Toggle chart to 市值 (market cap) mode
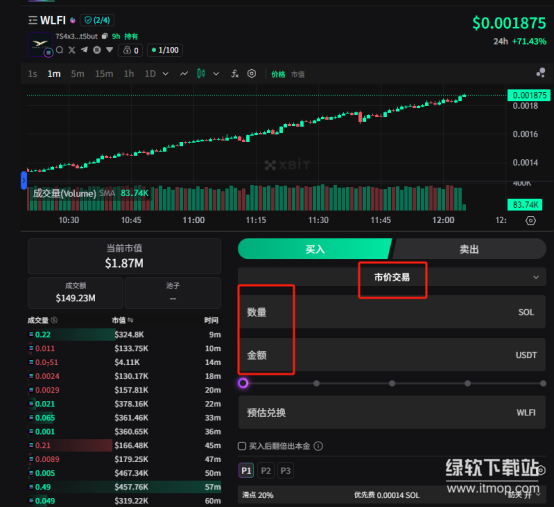 (297, 74)
